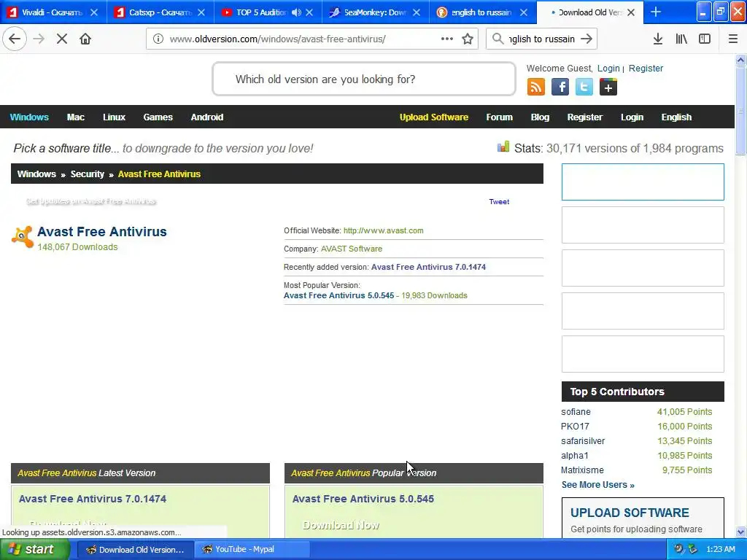The image size is (747, 560).
Task: Open Forum in navigation bar
Action: point(499,117)
